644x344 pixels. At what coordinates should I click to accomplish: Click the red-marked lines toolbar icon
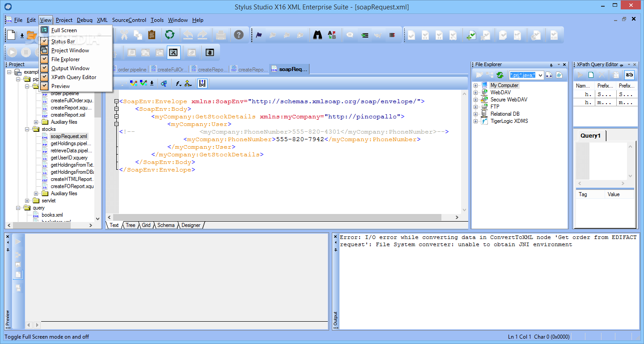click(x=392, y=35)
